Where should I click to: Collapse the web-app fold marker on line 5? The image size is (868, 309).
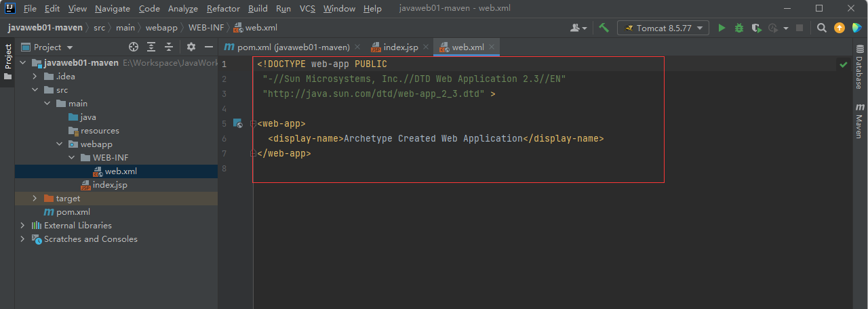point(252,124)
